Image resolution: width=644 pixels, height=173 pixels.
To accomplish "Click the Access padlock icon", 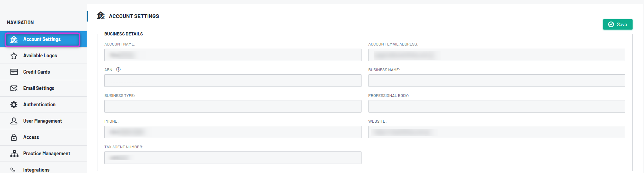I will tap(14, 137).
